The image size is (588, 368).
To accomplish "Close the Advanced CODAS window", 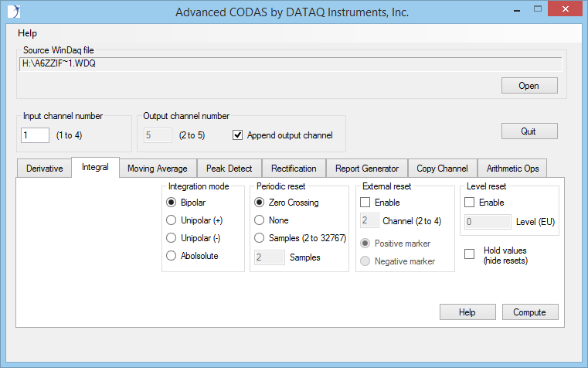I will point(565,9).
